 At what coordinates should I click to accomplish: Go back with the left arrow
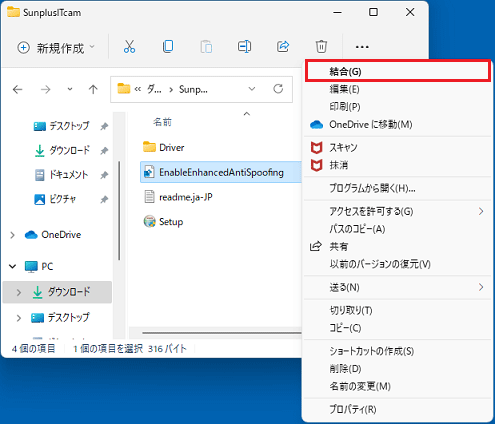point(17,89)
